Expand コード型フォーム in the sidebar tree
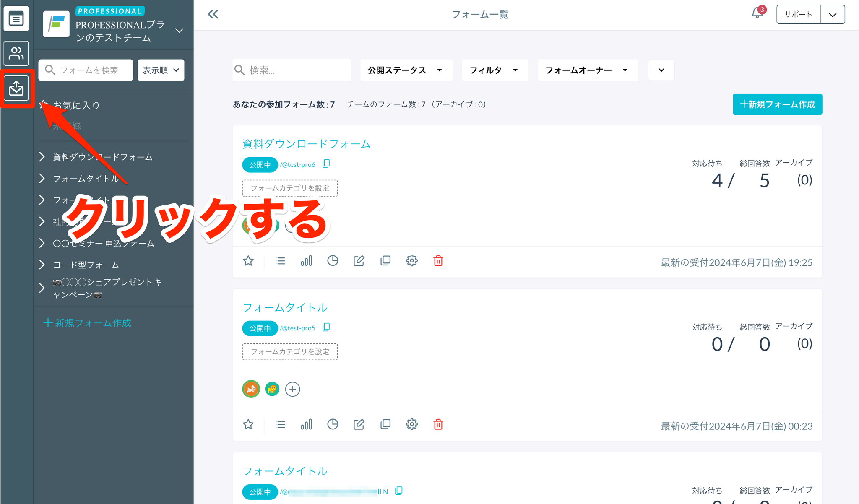859x504 pixels. coord(42,265)
